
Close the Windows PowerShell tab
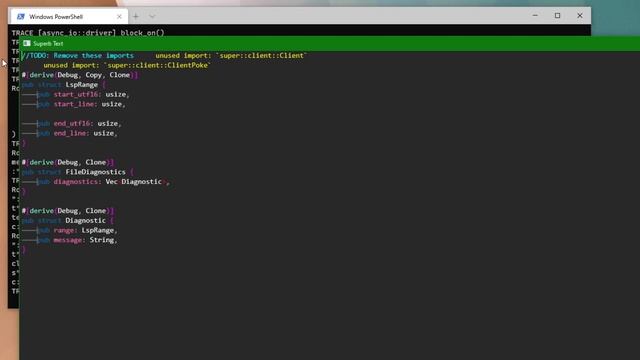(119, 17)
